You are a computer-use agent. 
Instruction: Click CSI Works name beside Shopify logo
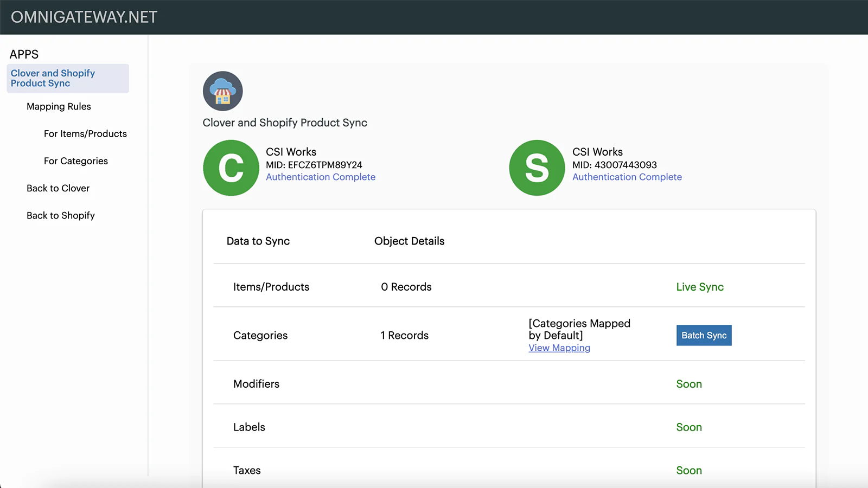[597, 152]
